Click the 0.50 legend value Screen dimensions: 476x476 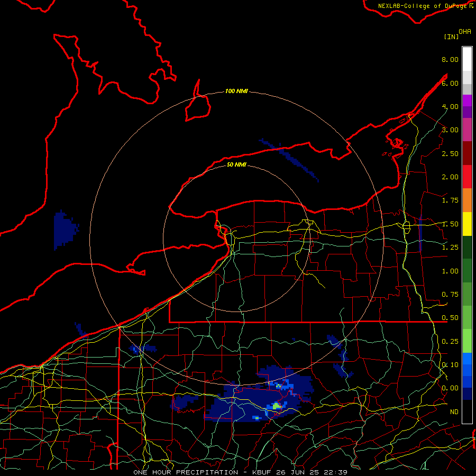(x=450, y=318)
